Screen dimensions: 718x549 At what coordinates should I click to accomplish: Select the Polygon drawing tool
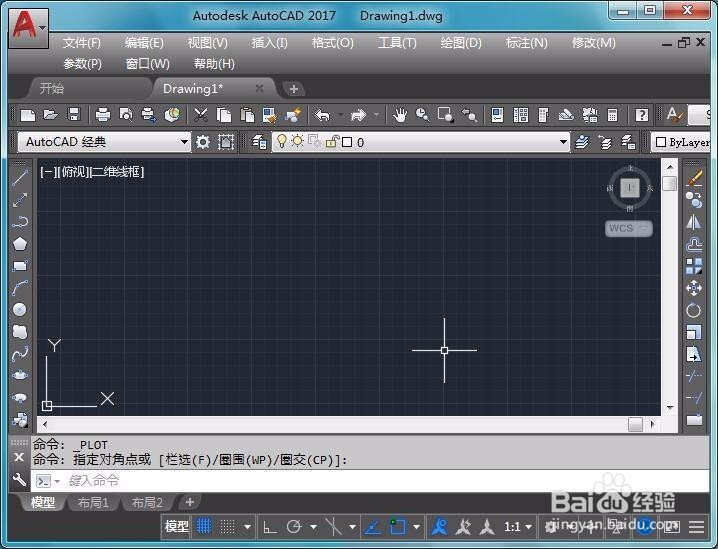[x=20, y=244]
